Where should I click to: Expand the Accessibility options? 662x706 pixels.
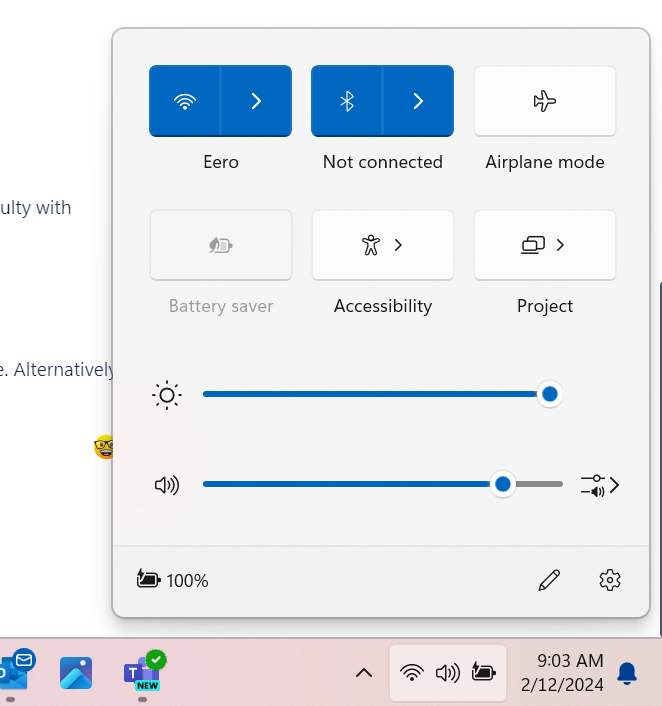[x=383, y=245]
